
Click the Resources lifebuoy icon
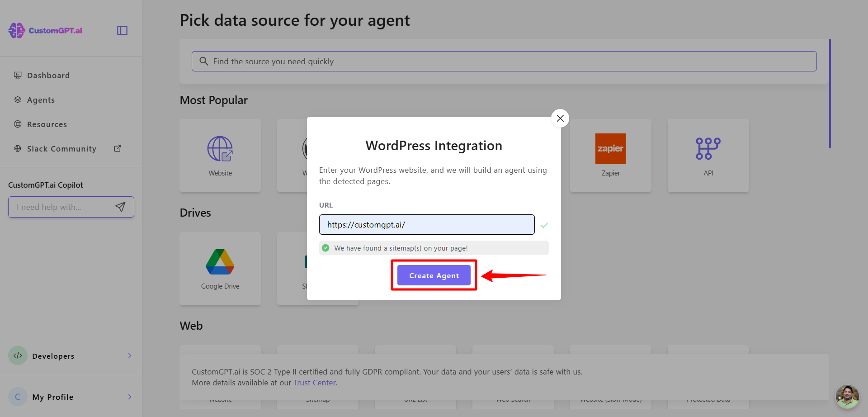[x=18, y=124]
